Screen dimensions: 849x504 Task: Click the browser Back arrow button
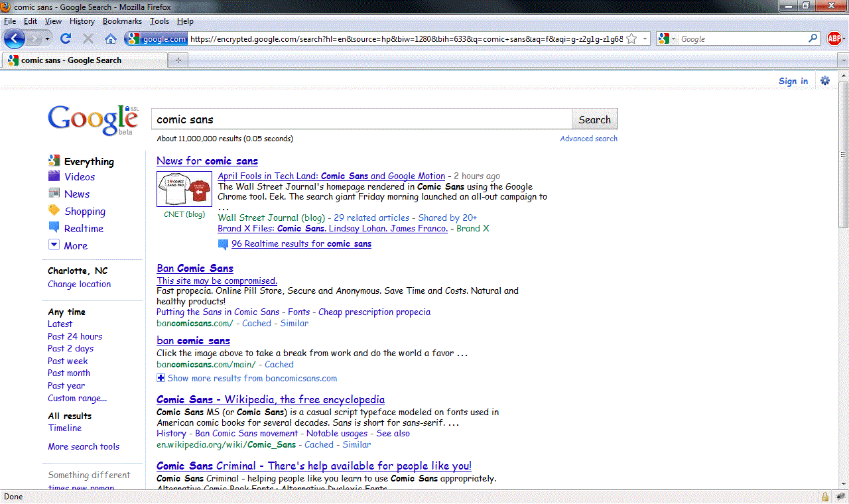coord(15,38)
